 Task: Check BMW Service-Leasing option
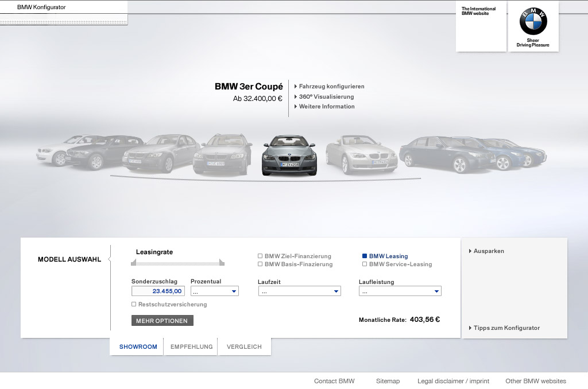365,264
